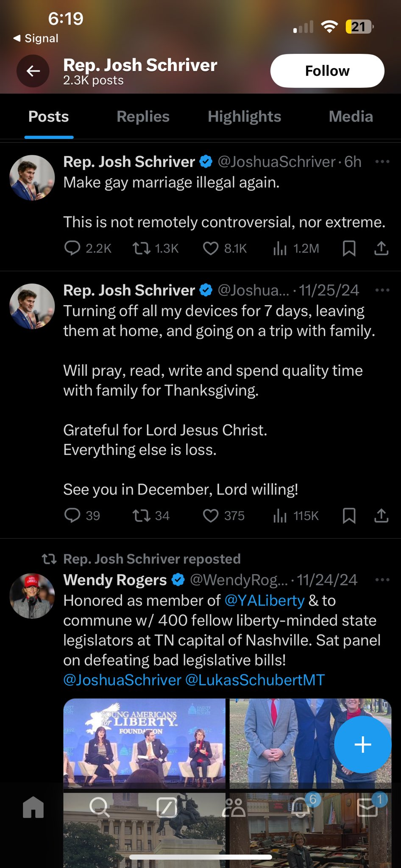Like the gay marriage post
Screen dimensions: 401x868
coord(211,248)
